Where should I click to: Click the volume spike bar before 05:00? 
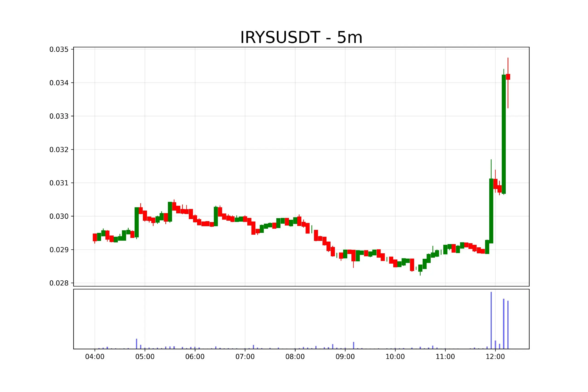[x=136, y=344]
